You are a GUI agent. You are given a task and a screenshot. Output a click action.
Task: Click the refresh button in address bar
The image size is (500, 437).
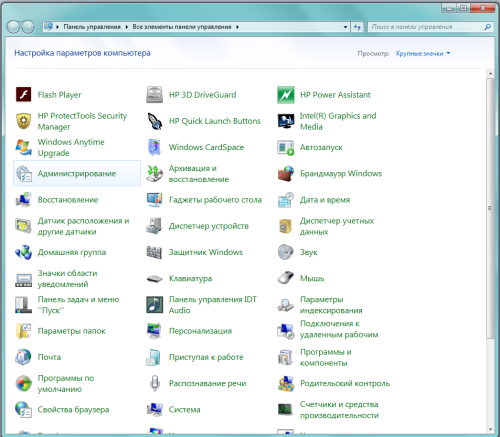(357, 27)
